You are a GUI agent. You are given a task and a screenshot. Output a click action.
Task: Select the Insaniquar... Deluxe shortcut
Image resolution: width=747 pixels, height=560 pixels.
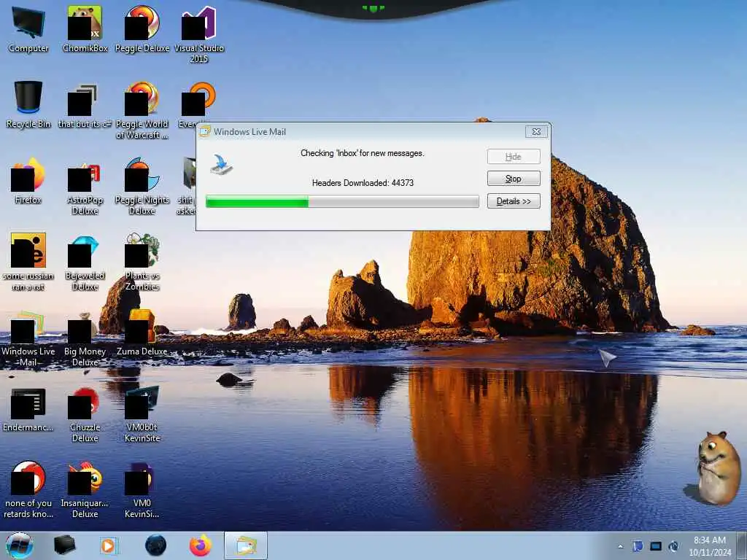pos(85,489)
